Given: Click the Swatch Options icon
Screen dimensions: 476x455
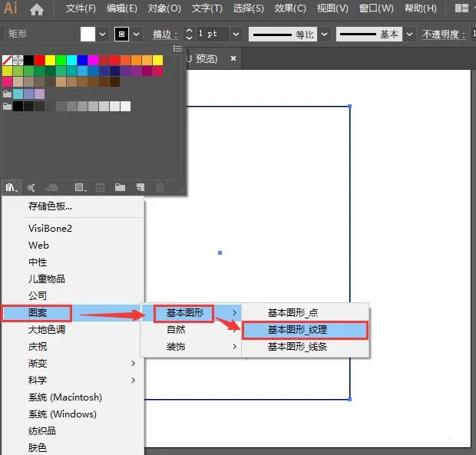Looking at the screenshot, I should click(100, 186).
